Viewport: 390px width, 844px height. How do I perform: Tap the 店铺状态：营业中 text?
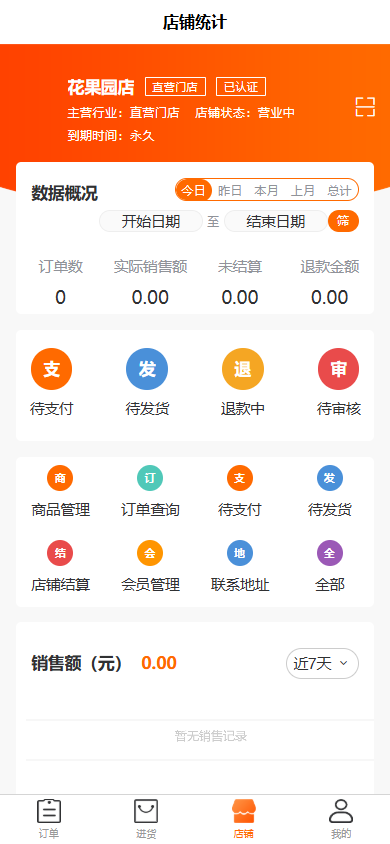pos(245,113)
